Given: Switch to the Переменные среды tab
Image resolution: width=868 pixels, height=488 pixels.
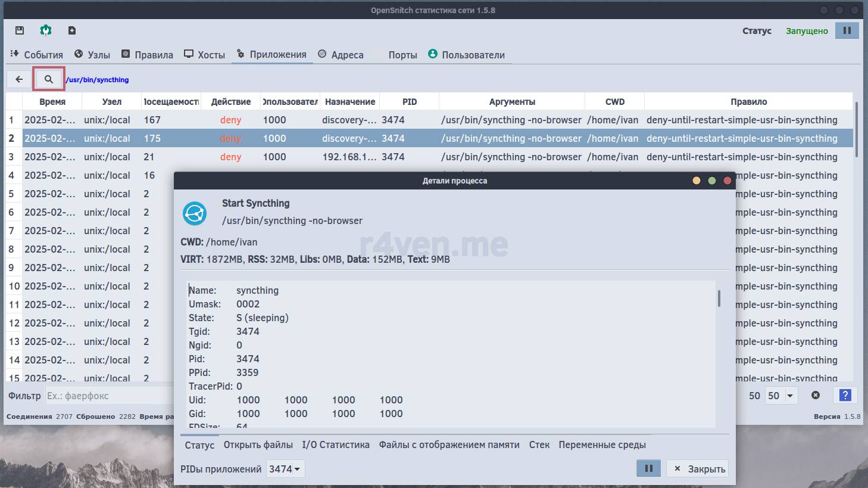Looking at the screenshot, I should [x=602, y=445].
